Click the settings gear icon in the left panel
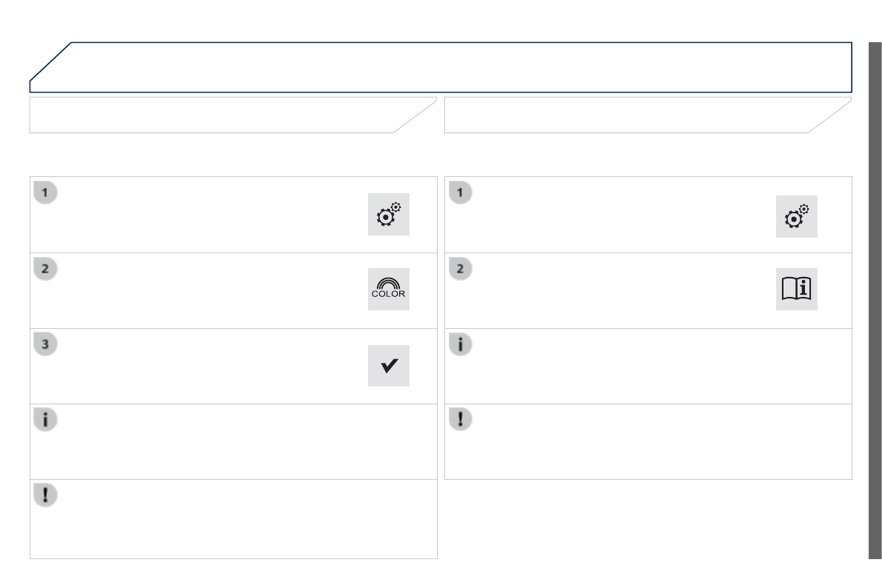The height and width of the screenshot is (588, 882). pos(388,216)
